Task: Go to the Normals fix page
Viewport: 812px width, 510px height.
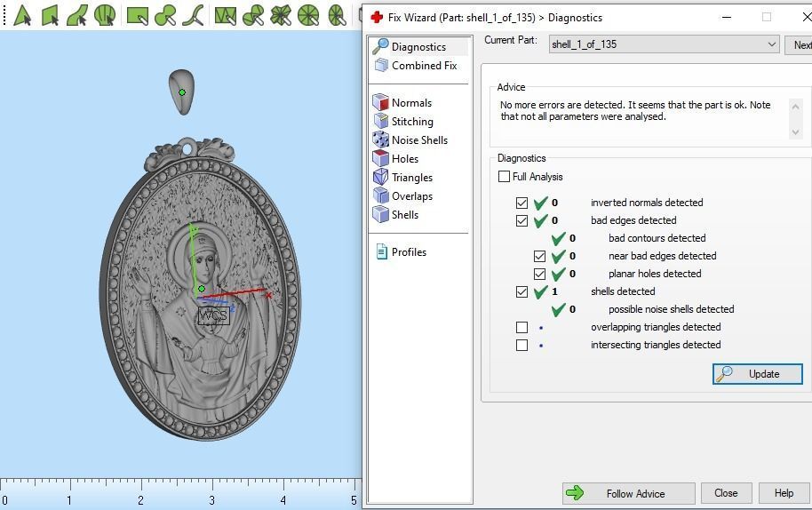Action: [411, 102]
